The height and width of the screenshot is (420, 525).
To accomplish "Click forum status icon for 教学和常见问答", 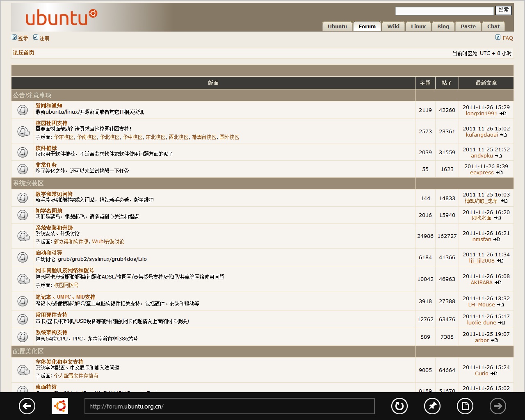I will tap(23, 198).
